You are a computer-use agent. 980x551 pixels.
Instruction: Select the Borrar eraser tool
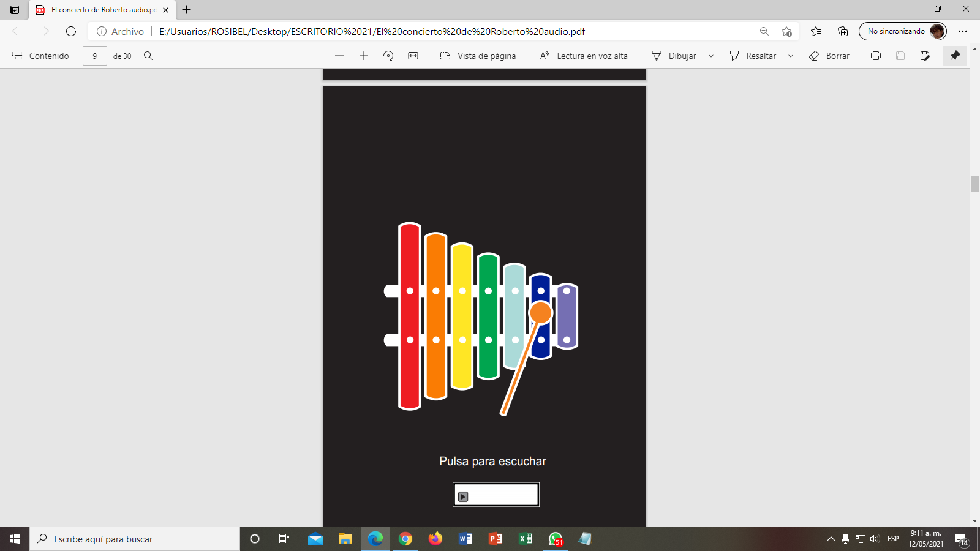829,56
